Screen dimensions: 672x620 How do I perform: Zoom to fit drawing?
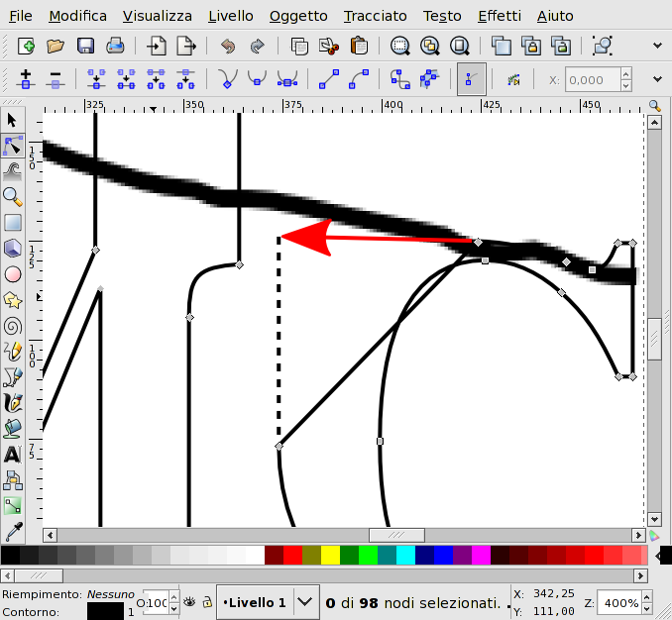point(429,46)
